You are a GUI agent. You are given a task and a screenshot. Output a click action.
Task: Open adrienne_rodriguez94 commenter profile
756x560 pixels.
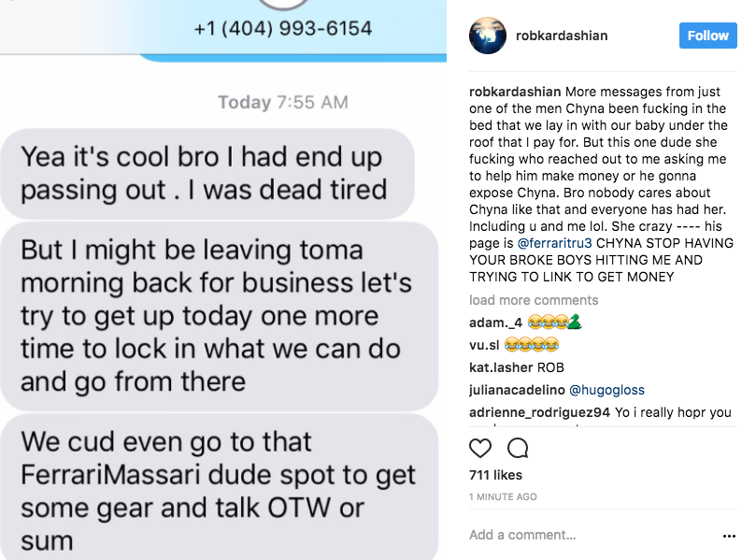539,412
